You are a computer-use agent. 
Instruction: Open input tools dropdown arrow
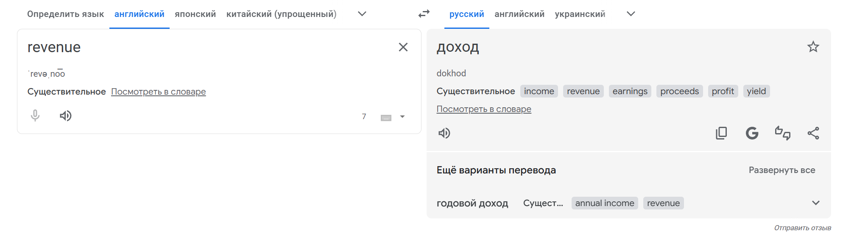pos(402,117)
